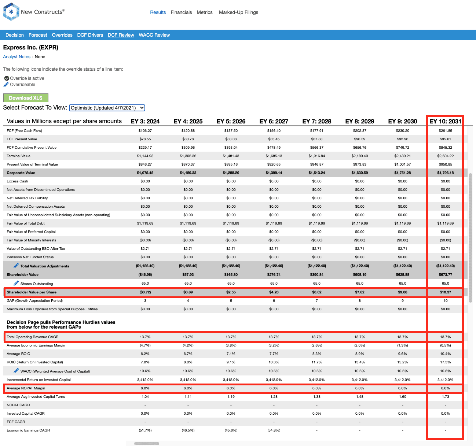
Task: Click the Average ROIC row label
Action: click(x=18, y=354)
